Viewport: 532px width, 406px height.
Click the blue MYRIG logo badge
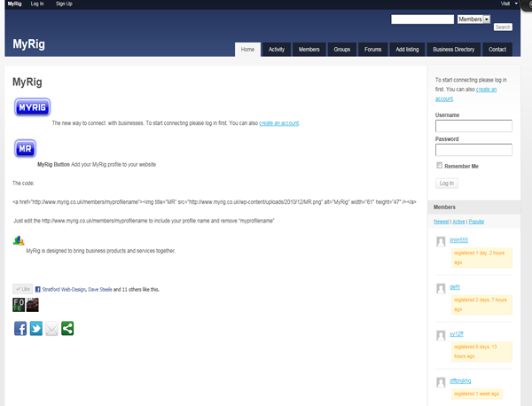click(x=32, y=107)
